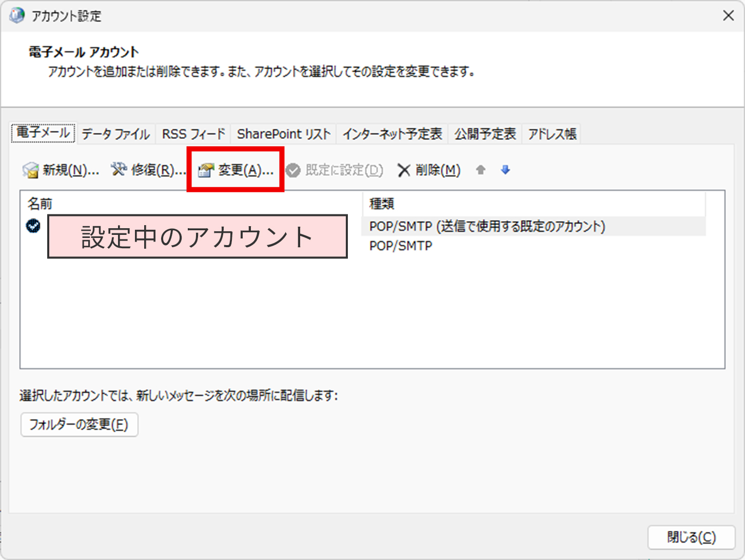Switch to the データ ファイル tab
Image resolution: width=745 pixels, height=560 pixels.
(115, 134)
